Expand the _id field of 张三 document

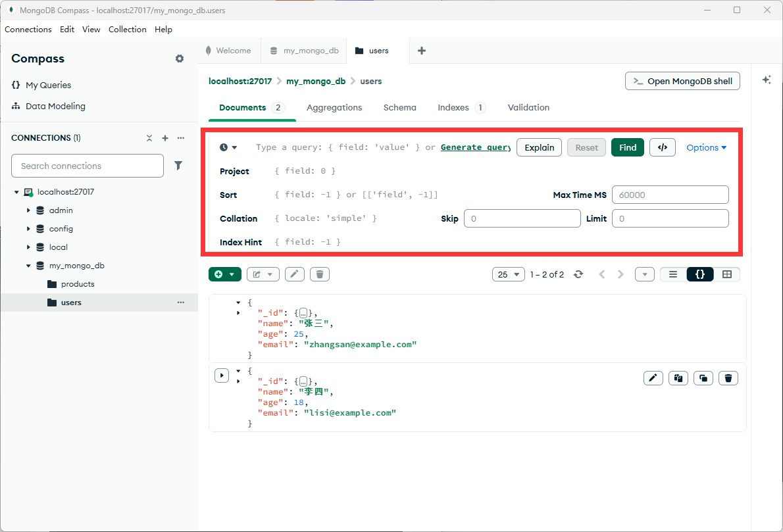238,313
